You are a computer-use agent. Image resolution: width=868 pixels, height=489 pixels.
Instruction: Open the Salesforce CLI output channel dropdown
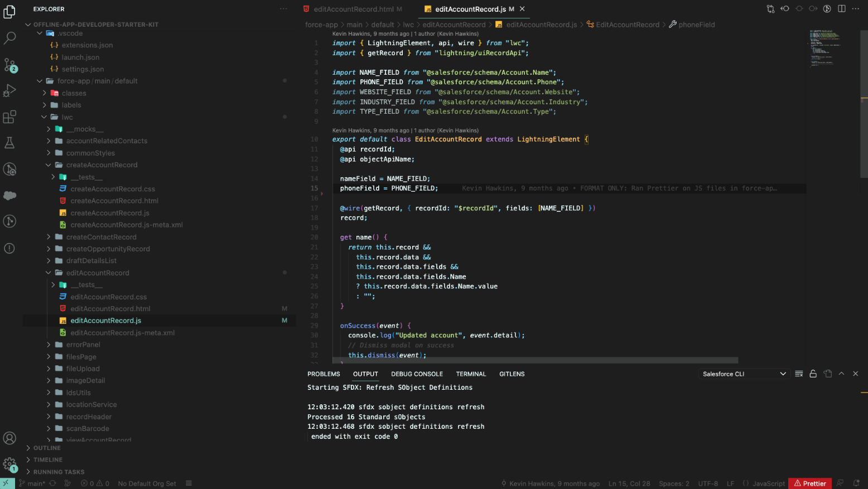[744, 374]
